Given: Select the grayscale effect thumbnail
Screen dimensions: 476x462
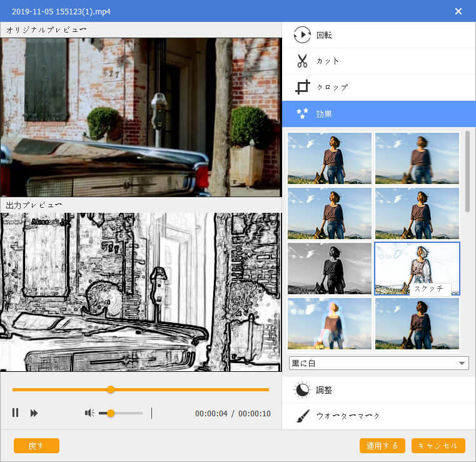Looking at the screenshot, I should point(330,269).
